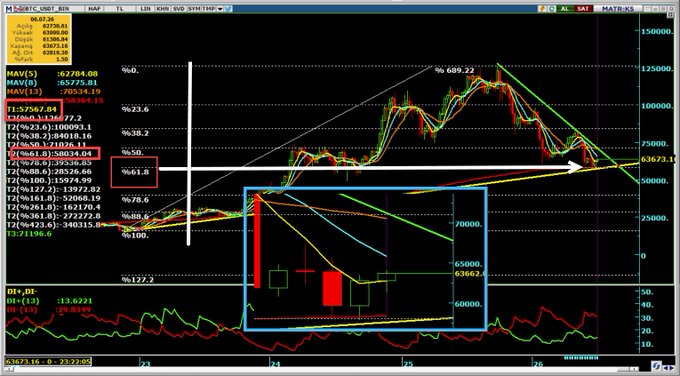Click the flag icon beside the symbol name
Viewport: 680px width, 376px height.
19,9
